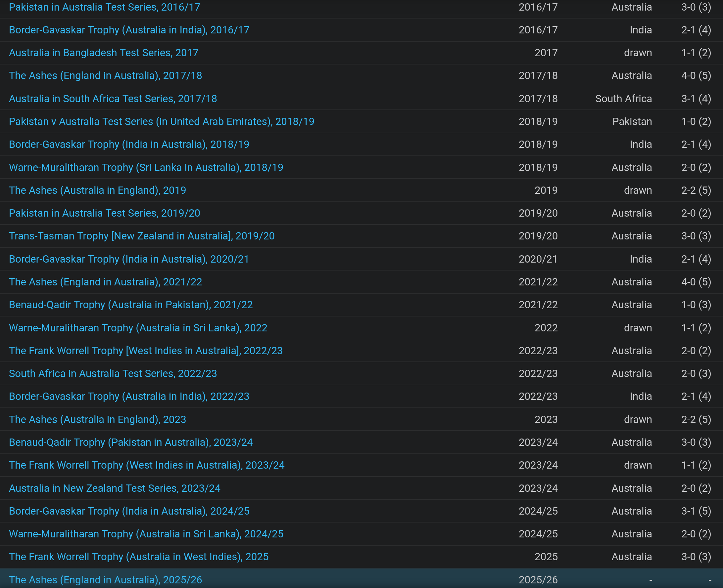Open Border-Gavaskar Trophy 2016/17 series link

coord(129,30)
